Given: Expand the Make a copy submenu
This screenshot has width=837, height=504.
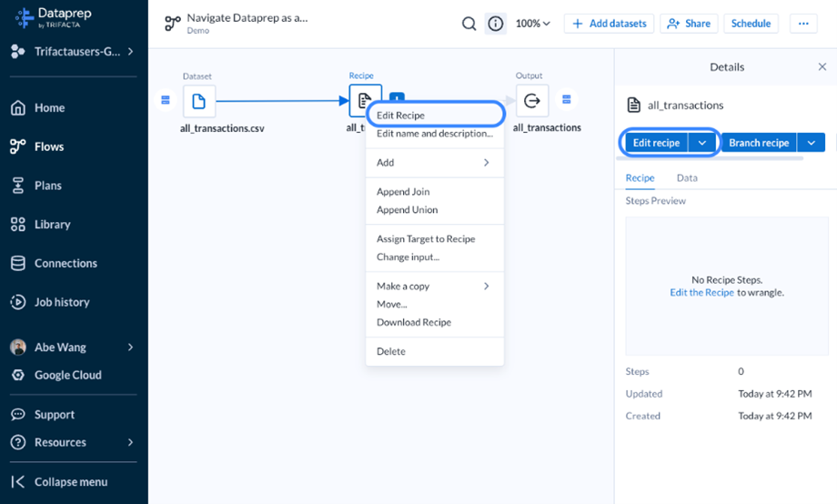Looking at the screenshot, I should [435, 287].
